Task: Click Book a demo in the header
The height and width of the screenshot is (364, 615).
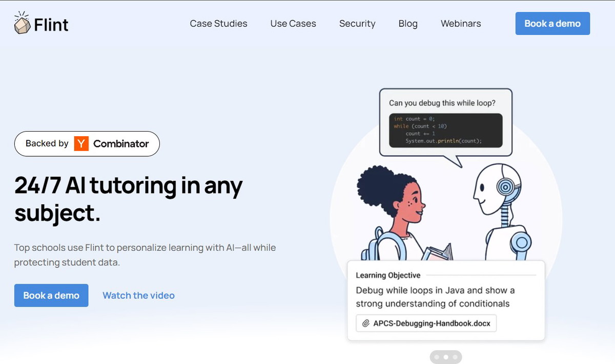Action: coord(552,24)
